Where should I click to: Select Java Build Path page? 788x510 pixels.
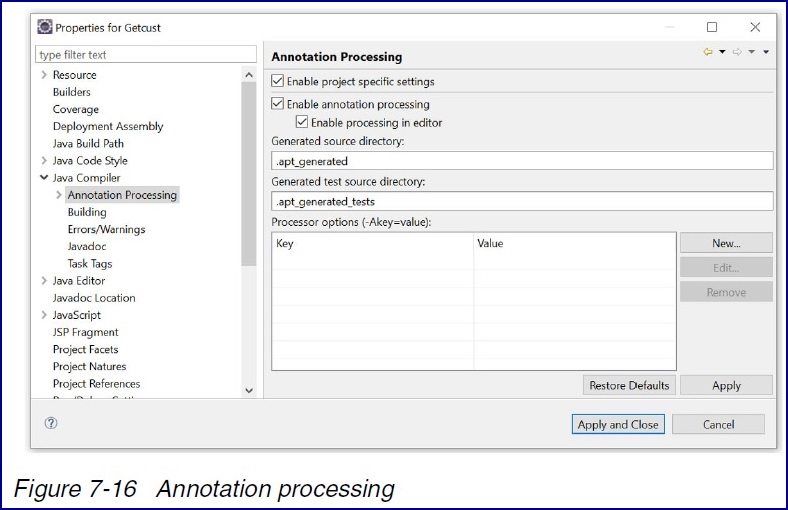coord(88,144)
